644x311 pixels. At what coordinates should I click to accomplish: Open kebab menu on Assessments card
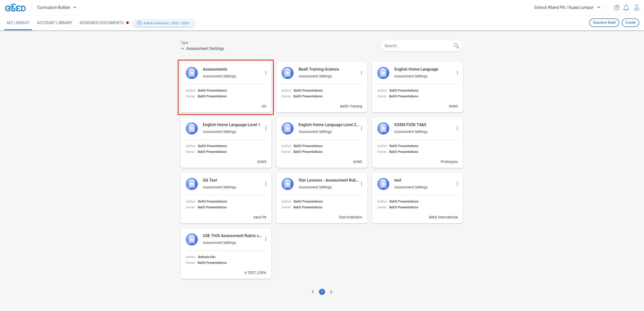(266, 73)
